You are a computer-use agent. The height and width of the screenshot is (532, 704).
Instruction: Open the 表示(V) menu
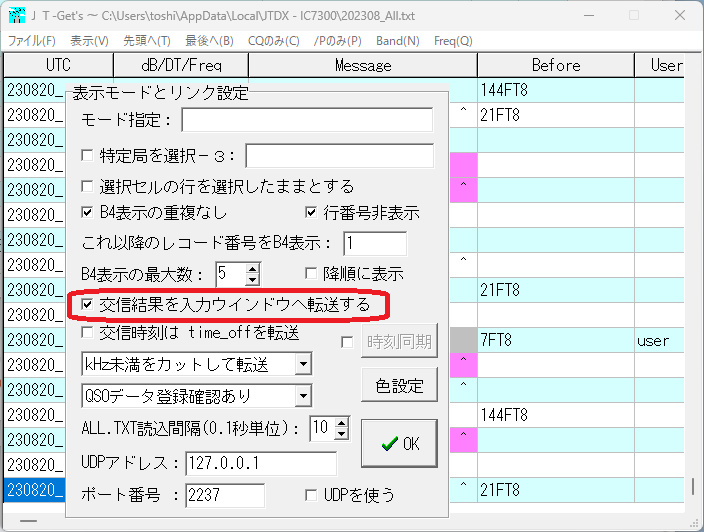[x=89, y=41]
